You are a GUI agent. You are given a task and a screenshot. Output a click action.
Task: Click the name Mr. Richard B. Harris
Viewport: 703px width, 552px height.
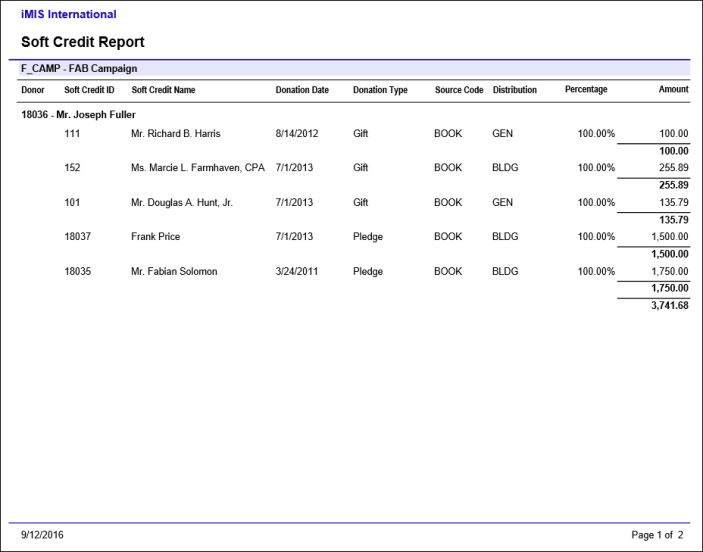click(176, 134)
